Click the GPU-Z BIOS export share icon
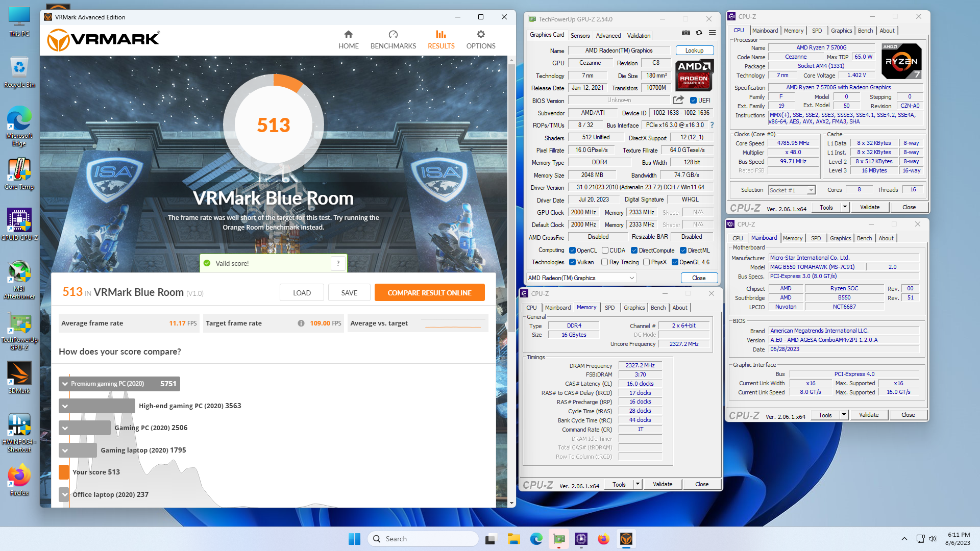This screenshot has width=980, height=551. pos(678,100)
